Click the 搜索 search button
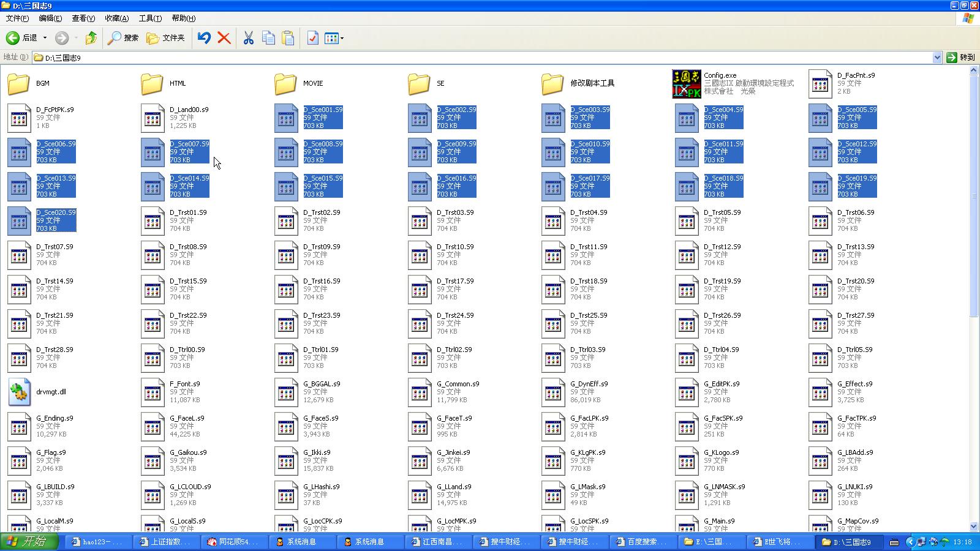This screenshot has height=551, width=980. click(123, 38)
